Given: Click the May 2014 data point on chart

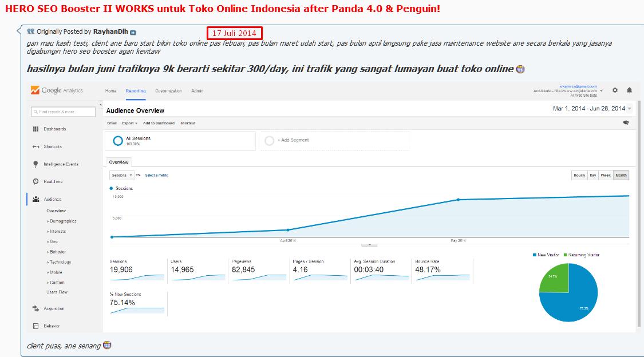Looking at the screenshot, I should 459,200.
